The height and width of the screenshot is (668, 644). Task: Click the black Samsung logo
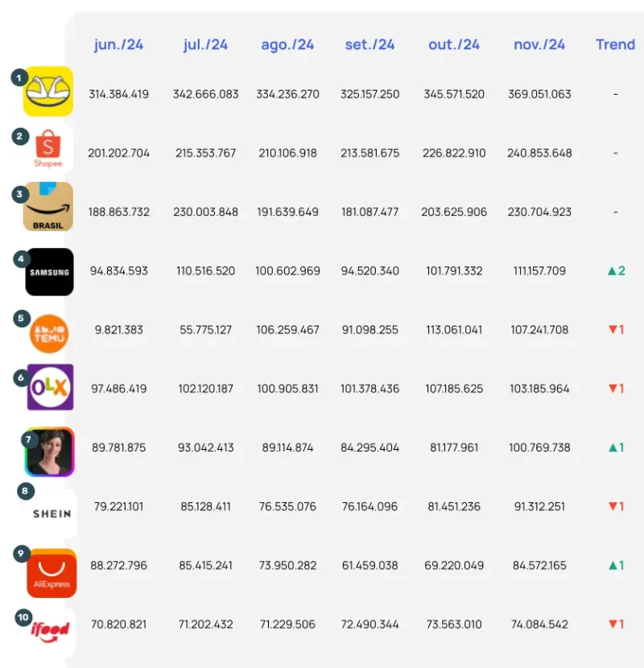(x=49, y=272)
